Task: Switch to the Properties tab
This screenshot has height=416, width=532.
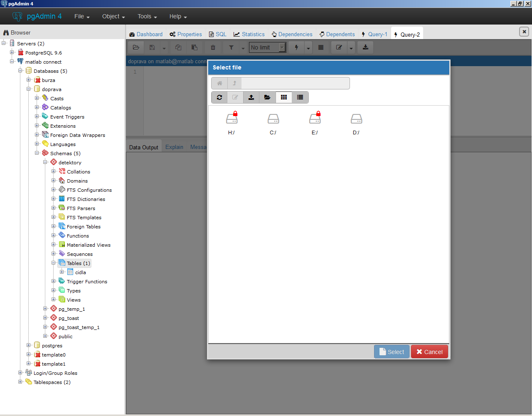Action: [x=186, y=34]
